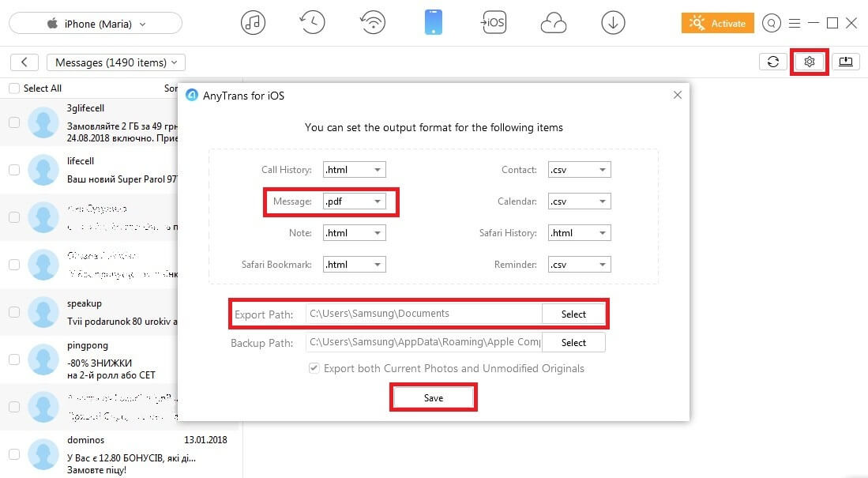
Task: Close the AnyTrans for iOS dialog
Action: pyautogui.click(x=678, y=95)
